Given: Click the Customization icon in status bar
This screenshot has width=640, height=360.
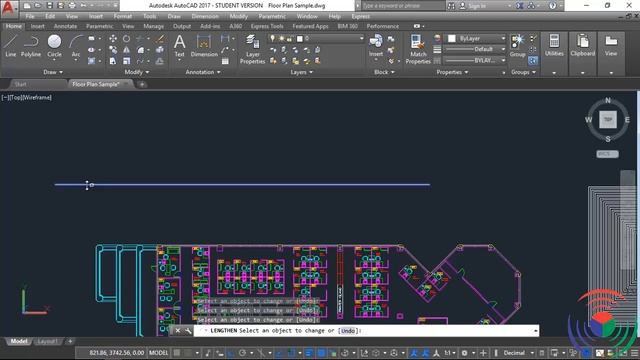Looking at the screenshot, I should (x=635, y=353).
